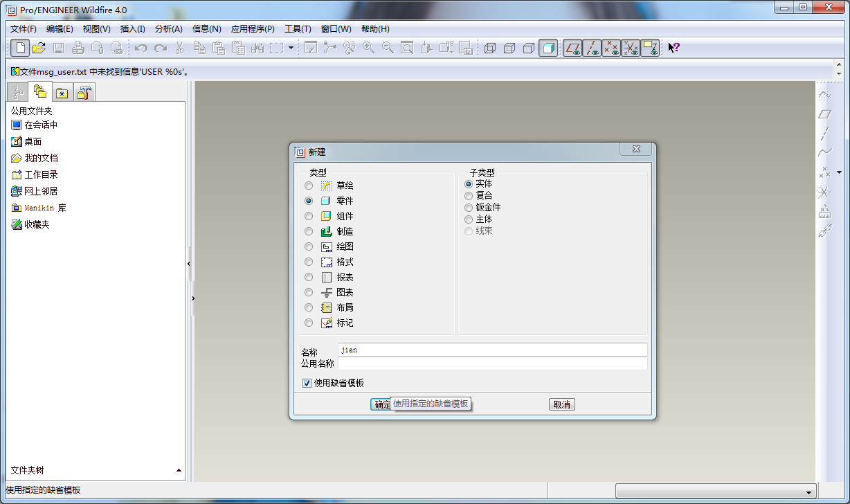Switch to Connections navigator tab
Viewport: 850px width, 504px height.
coord(85,93)
